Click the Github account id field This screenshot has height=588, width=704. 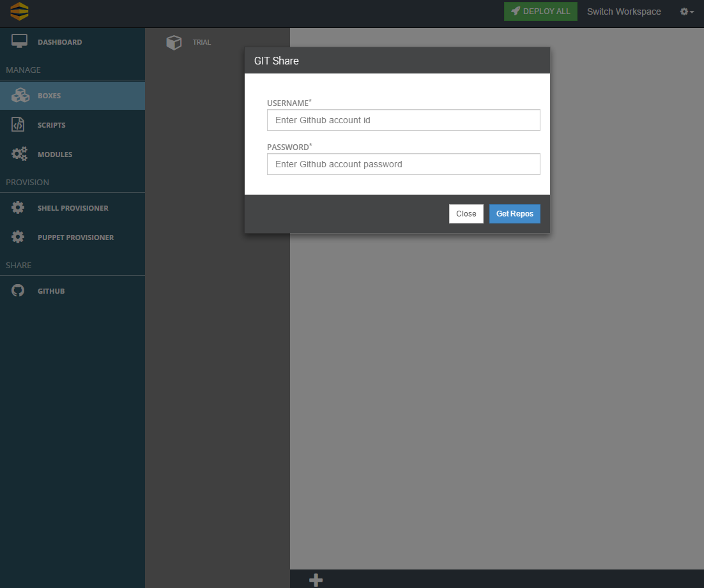tap(403, 120)
